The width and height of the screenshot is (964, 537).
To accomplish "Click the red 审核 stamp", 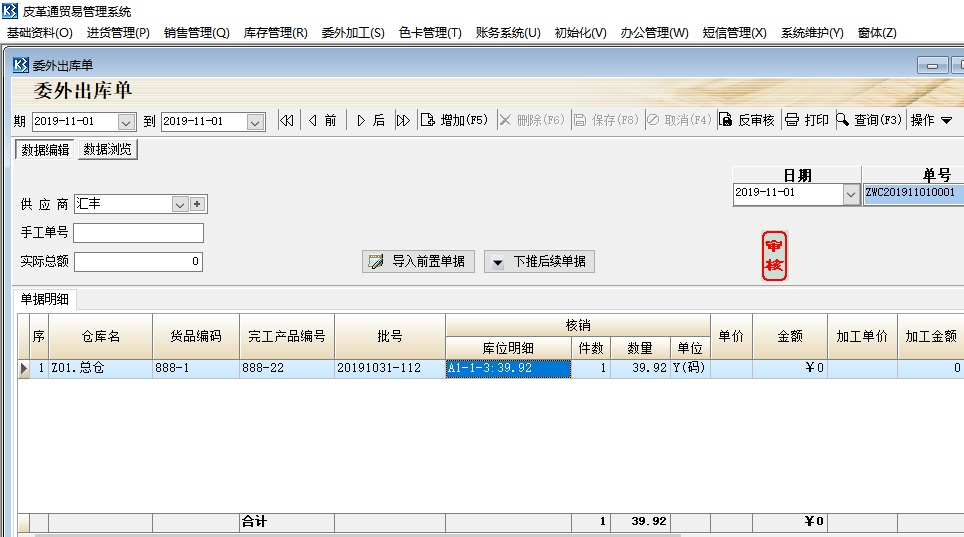I will pos(775,256).
